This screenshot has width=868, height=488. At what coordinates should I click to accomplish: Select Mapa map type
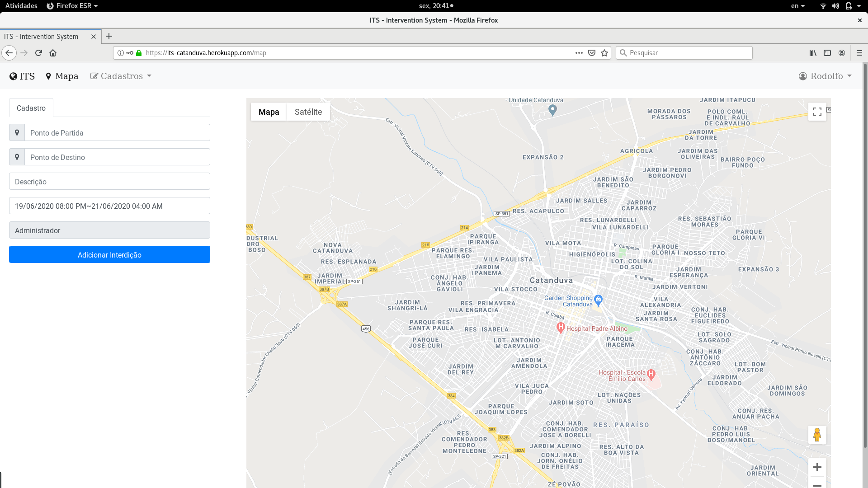coord(269,112)
